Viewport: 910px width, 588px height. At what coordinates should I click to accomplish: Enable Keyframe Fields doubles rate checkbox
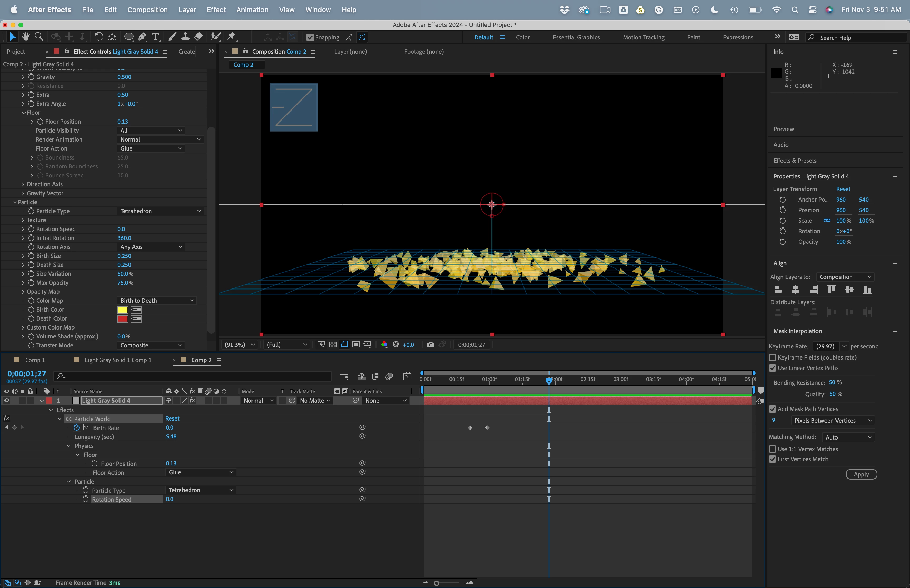[773, 357]
